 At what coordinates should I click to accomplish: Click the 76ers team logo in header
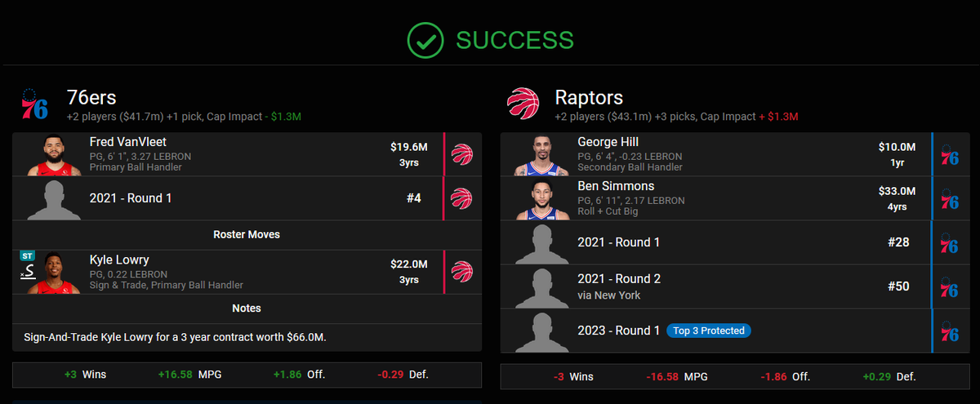point(34,105)
